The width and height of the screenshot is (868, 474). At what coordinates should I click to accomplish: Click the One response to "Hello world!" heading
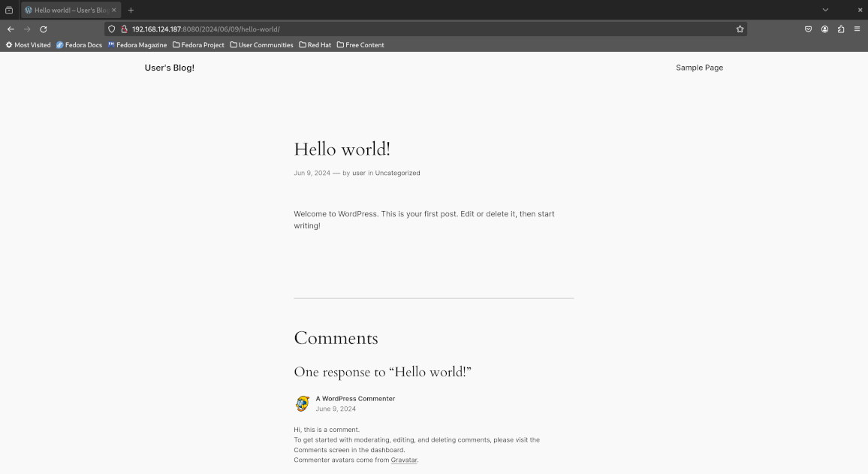[x=382, y=372]
